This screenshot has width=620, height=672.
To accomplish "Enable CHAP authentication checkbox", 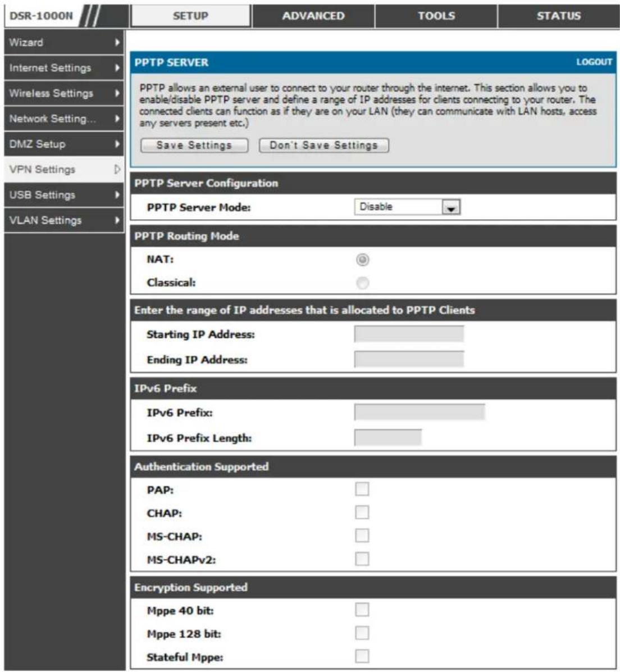I will coord(362,512).
